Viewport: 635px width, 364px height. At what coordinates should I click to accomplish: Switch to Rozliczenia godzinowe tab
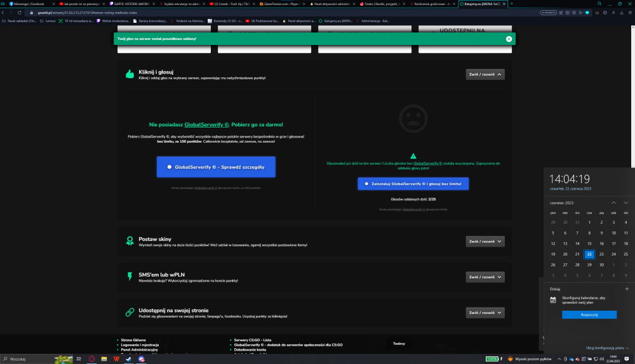432,4
